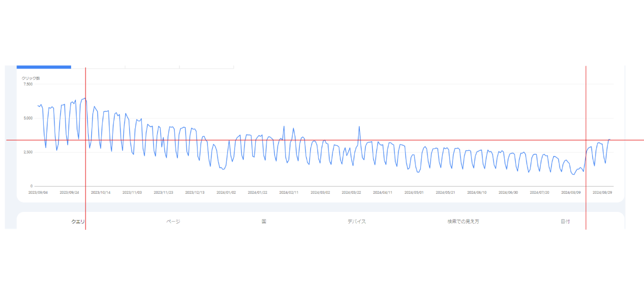Click the 2,500 y-axis value
Viewport: 644px width, 302px height.
[27, 152]
